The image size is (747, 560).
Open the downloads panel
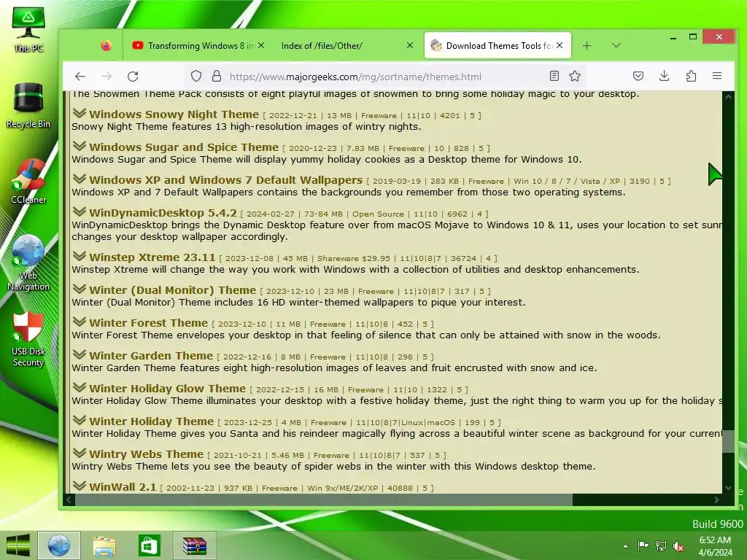click(665, 76)
